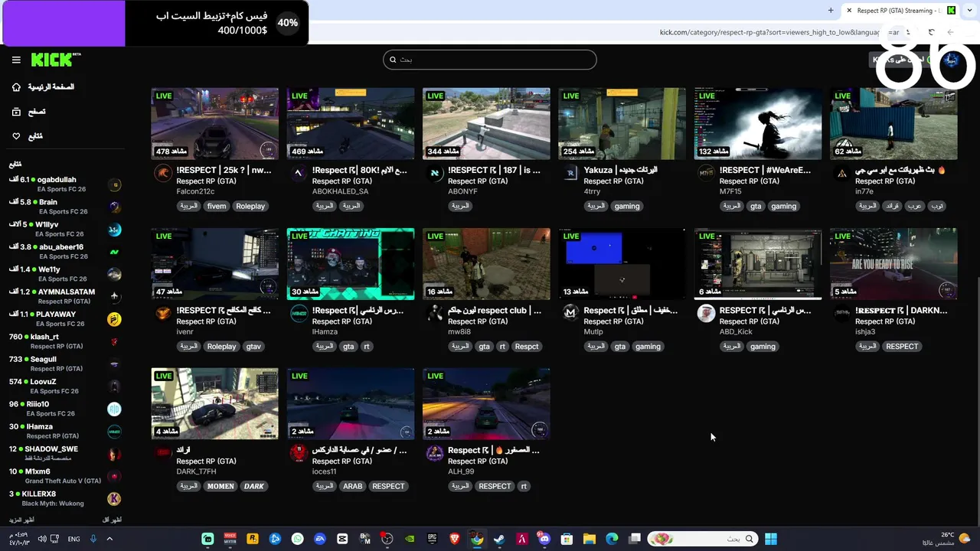Select the ARAB tag under ioces11

(352, 486)
